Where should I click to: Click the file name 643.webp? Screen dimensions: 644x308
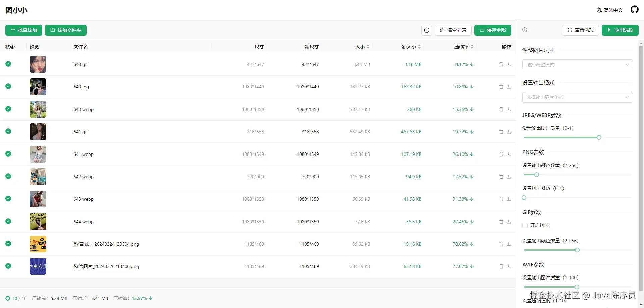(x=84, y=199)
